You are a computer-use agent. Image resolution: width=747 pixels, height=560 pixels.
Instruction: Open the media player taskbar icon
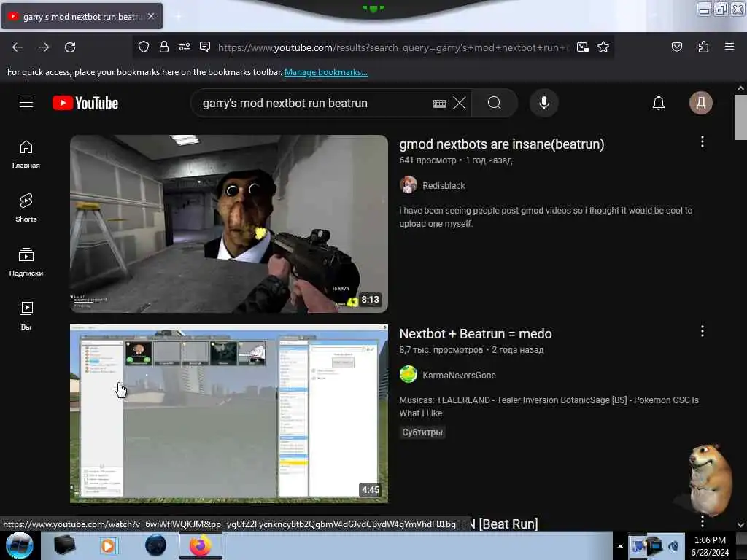[x=108, y=545]
